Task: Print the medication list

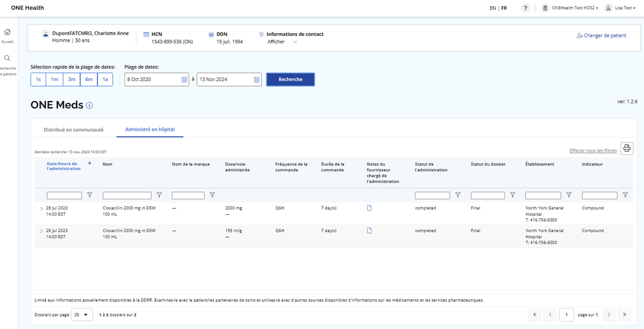Action: pos(627,148)
